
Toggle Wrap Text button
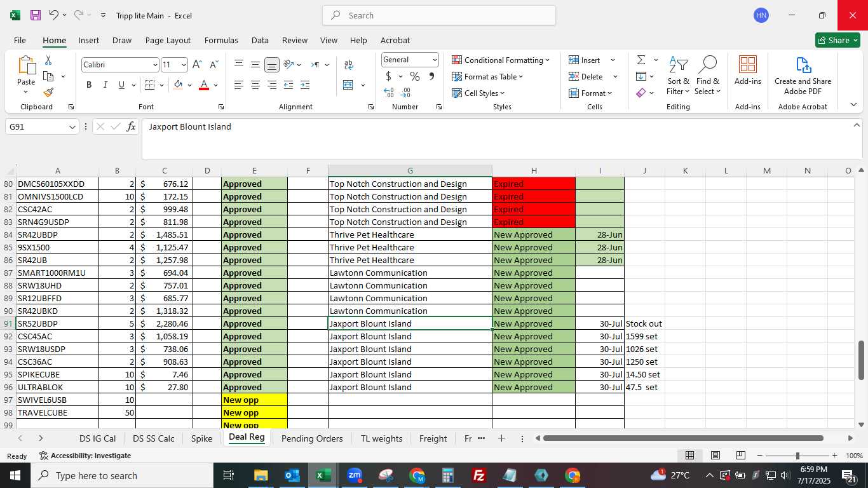[x=349, y=65]
